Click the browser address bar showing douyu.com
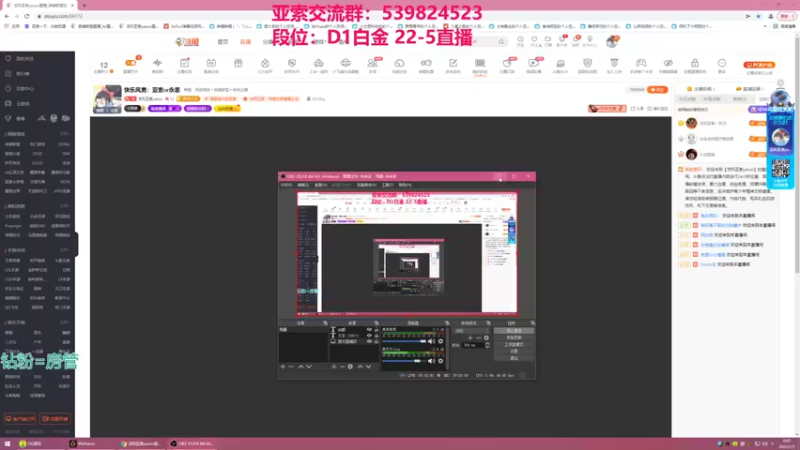 coord(388,16)
